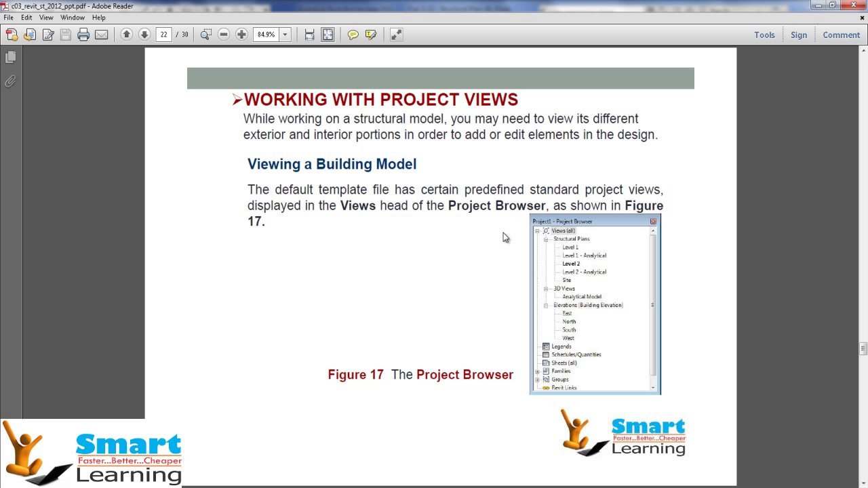Click Project Browser scrollbar up arrow

coord(653,231)
